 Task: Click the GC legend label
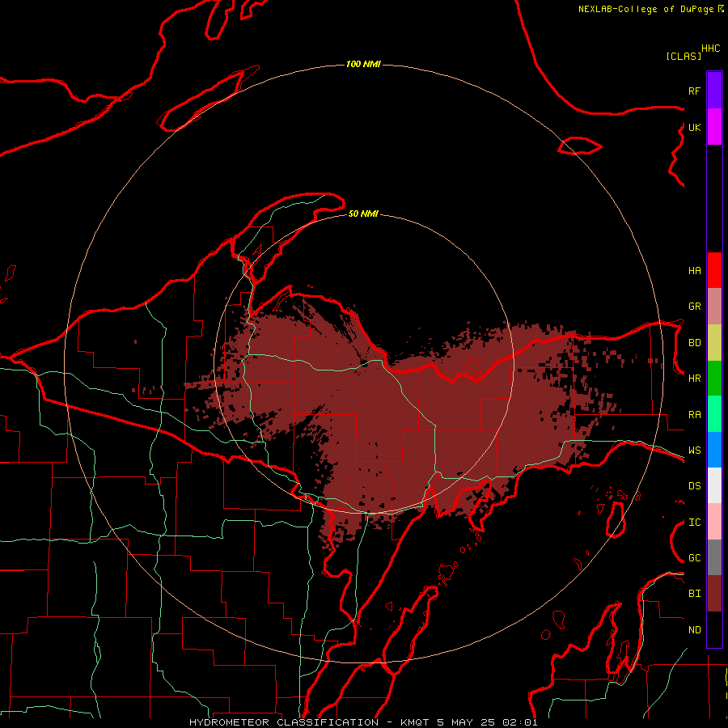[x=694, y=558]
